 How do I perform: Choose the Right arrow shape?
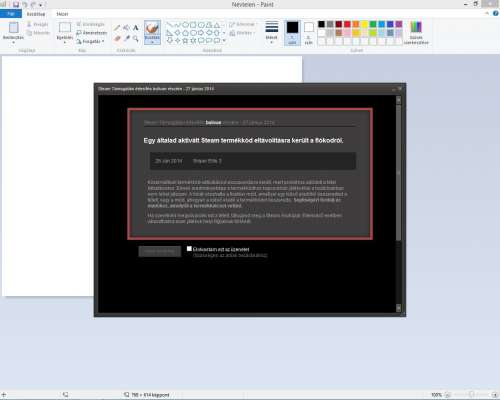click(x=201, y=33)
